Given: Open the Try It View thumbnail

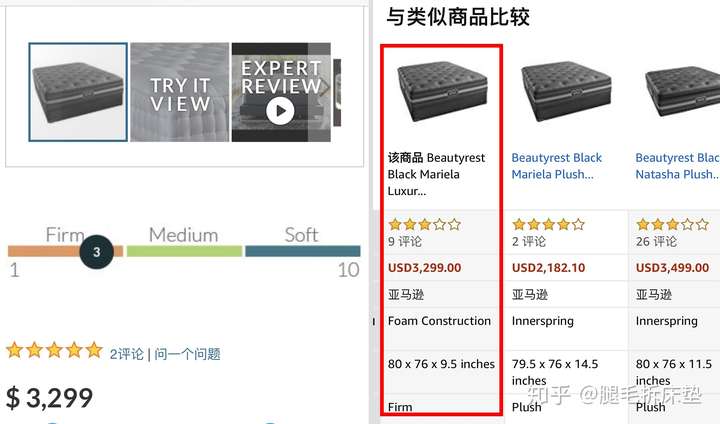Looking at the screenshot, I should coord(180,92).
